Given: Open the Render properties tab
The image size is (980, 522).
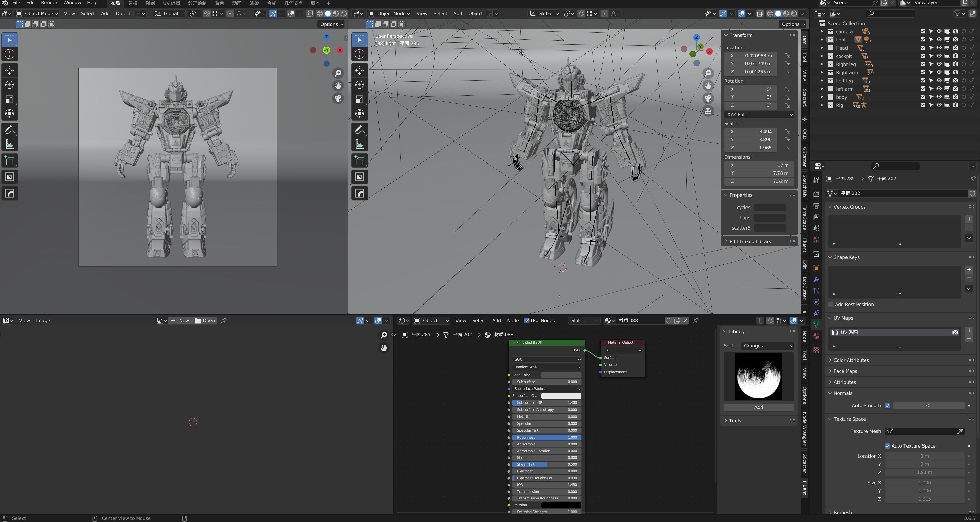Looking at the screenshot, I should 816,194.
